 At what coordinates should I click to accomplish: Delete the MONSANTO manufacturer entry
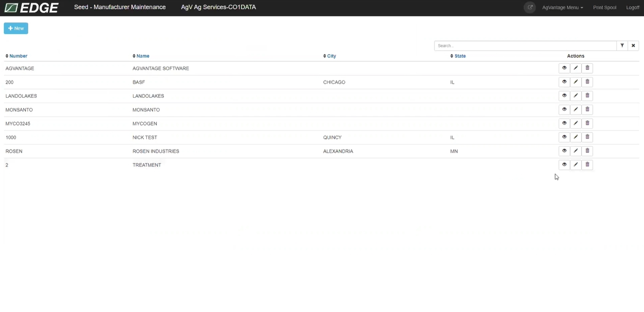click(x=587, y=109)
